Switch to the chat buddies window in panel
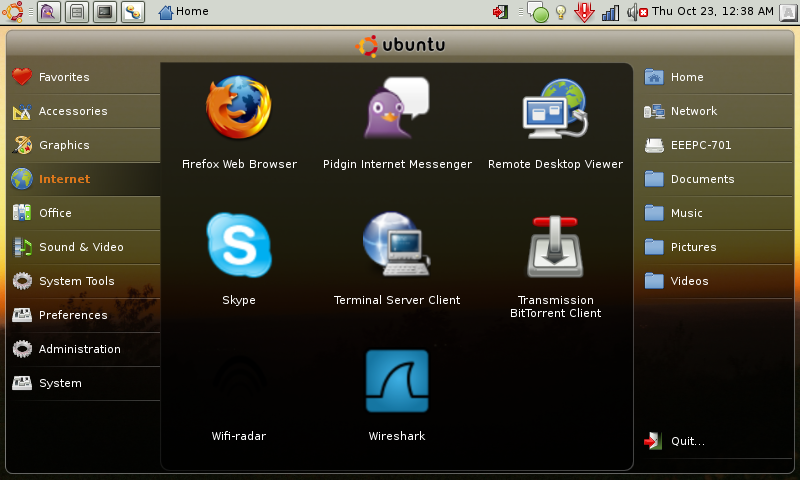The height and width of the screenshot is (480, 800). 133,12
